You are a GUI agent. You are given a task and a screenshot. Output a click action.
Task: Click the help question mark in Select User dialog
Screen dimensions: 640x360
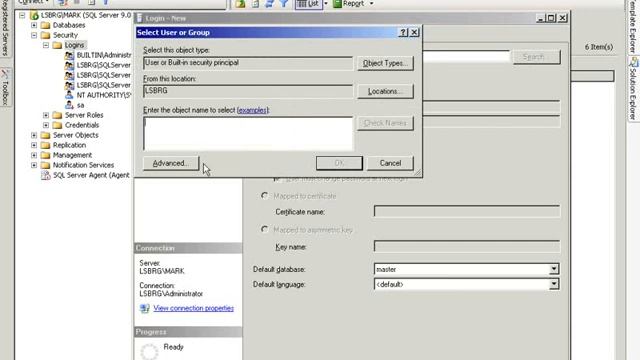tap(403, 32)
